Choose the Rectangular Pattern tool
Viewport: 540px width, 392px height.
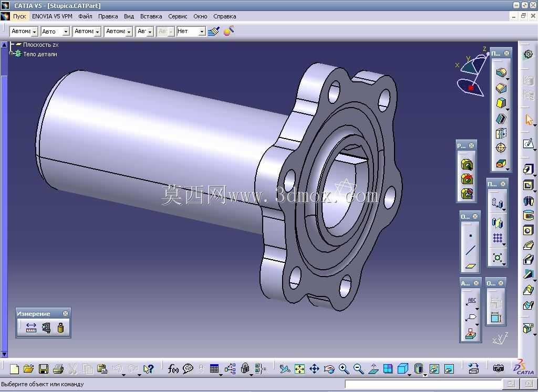[x=497, y=238]
